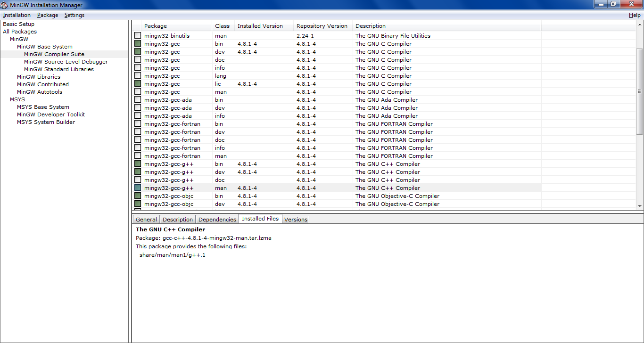
Task: Sort by the Repository Version column header
Action: (323, 26)
